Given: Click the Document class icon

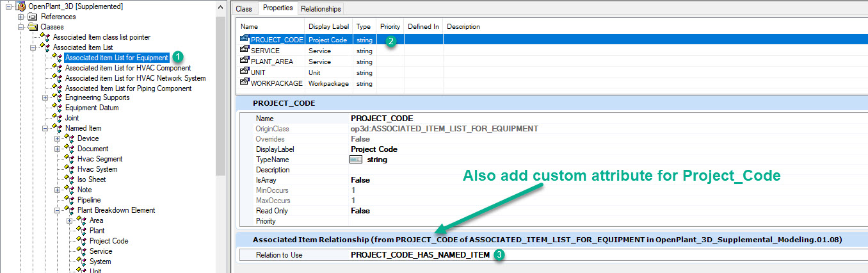Looking at the screenshot, I should pyautogui.click(x=69, y=149).
